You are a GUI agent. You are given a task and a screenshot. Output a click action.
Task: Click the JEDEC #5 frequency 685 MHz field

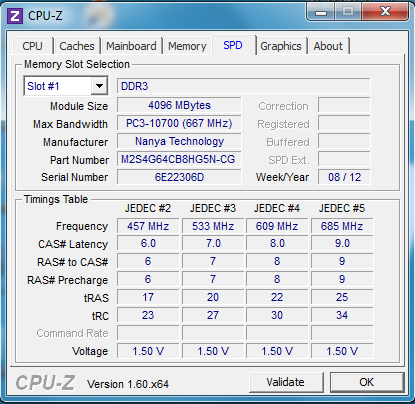[342, 226]
